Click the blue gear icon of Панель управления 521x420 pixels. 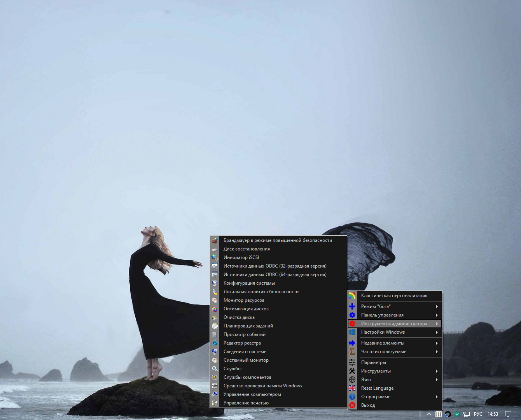click(352, 315)
